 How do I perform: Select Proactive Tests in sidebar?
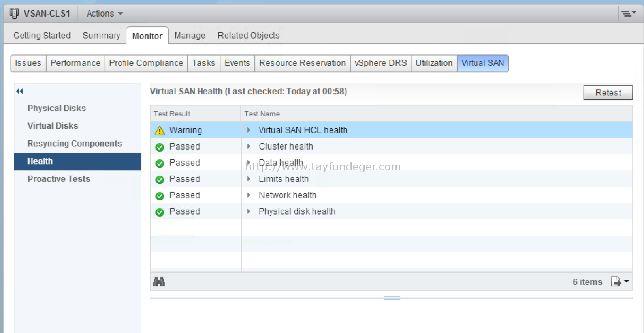(59, 179)
